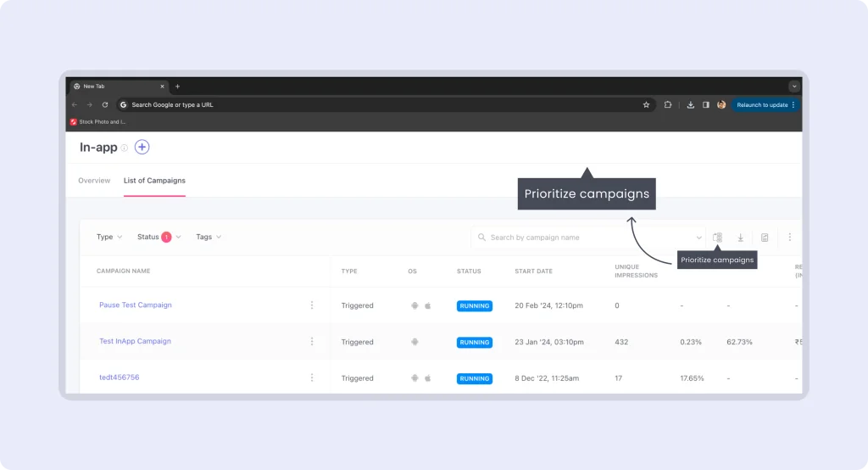Viewport: 868px width, 470px height.
Task: Click the report icon in campaigns toolbar
Action: (x=765, y=238)
